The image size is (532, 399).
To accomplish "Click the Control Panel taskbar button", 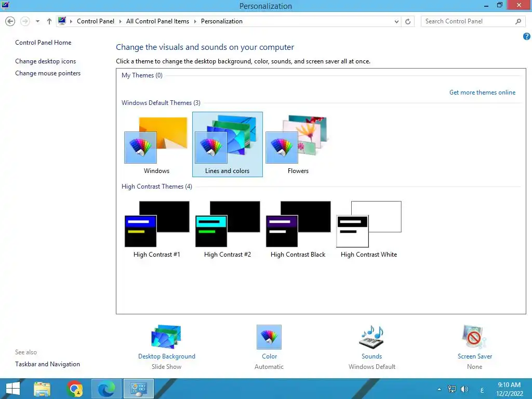I will point(138,389).
